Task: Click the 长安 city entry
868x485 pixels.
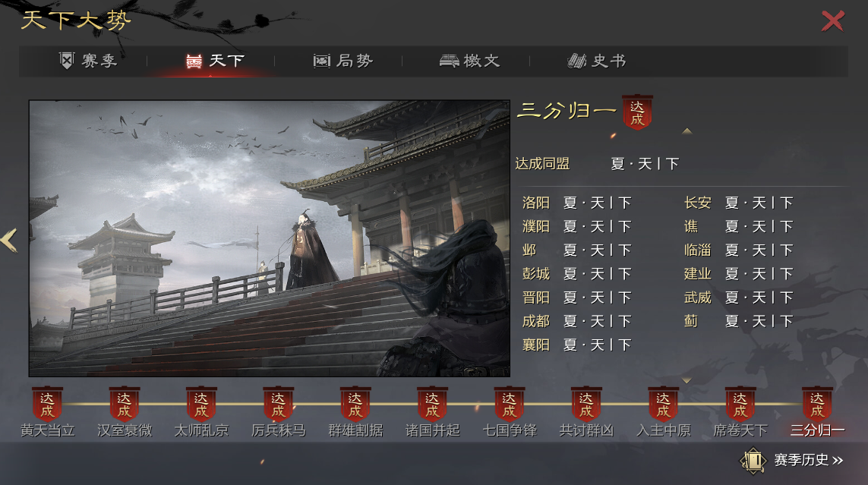Action: click(697, 203)
